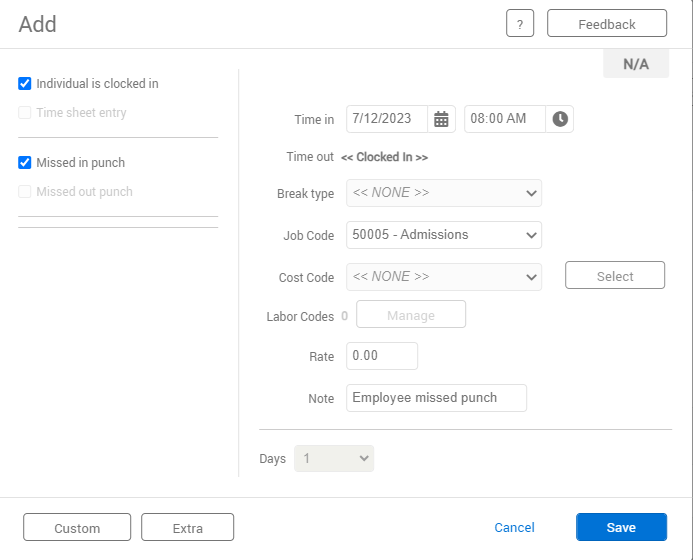Screen dimensions: 693x560
Task: Click Manage for Labor Codes
Action: tap(411, 315)
